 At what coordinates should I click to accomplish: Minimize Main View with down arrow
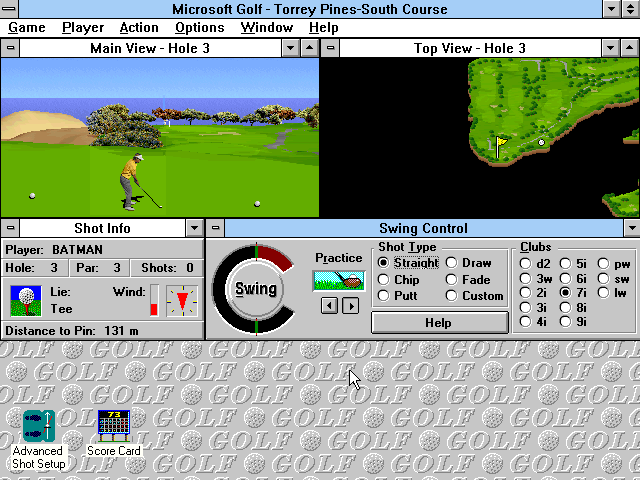point(290,48)
